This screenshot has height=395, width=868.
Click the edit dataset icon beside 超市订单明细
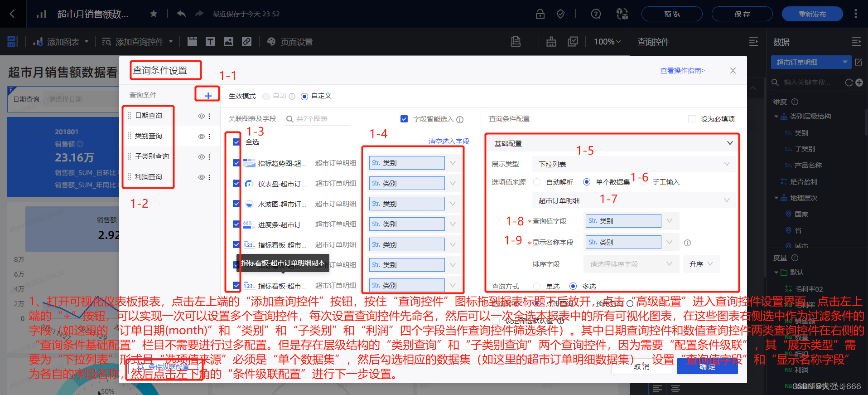[x=858, y=62]
